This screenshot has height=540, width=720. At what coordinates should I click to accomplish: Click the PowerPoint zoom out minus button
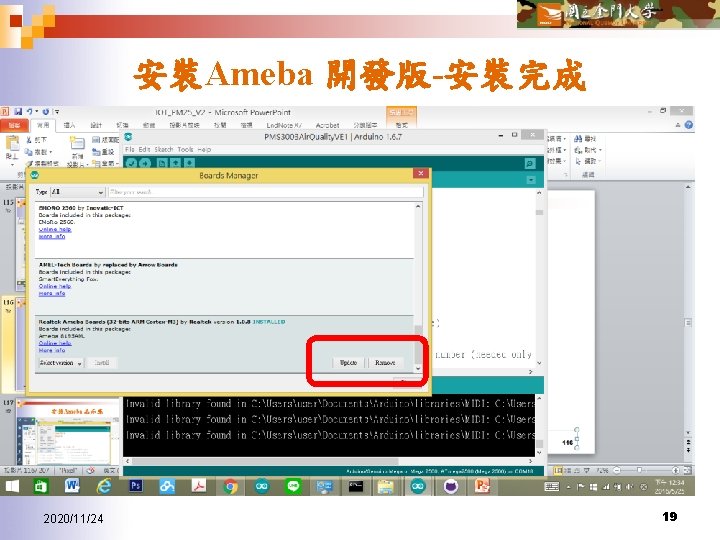(x=617, y=470)
